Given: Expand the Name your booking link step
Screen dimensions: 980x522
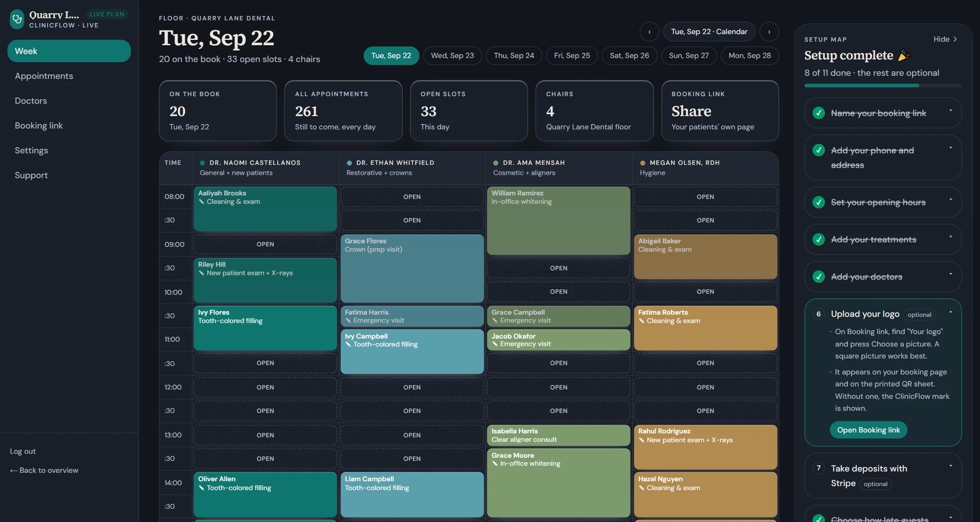Looking at the screenshot, I should pyautogui.click(x=950, y=110).
